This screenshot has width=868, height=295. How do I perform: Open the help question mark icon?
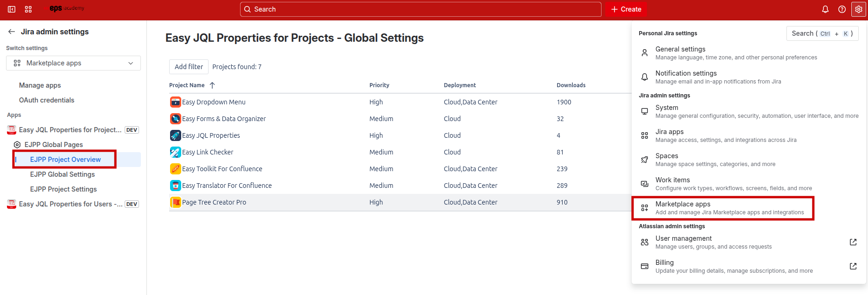click(x=842, y=9)
